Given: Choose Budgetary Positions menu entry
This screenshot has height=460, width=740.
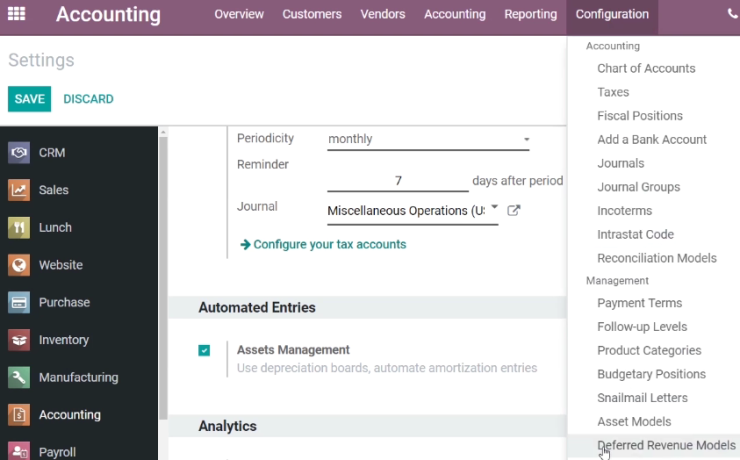Looking at the screenshot, I should (651, 374).
